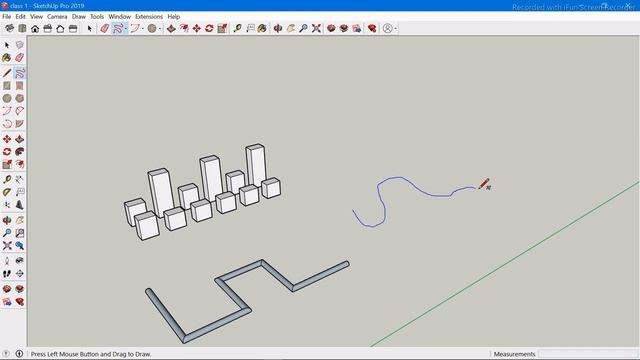
Task: Click Make Component in the left tool set
Action: coord(20,45)
